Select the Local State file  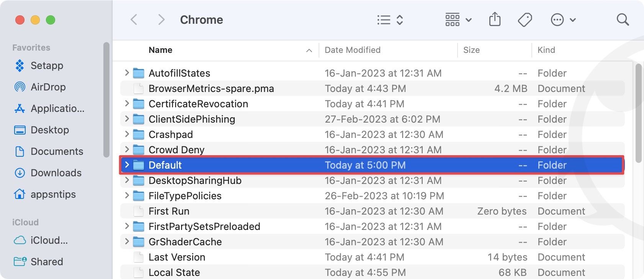point(174,272)
